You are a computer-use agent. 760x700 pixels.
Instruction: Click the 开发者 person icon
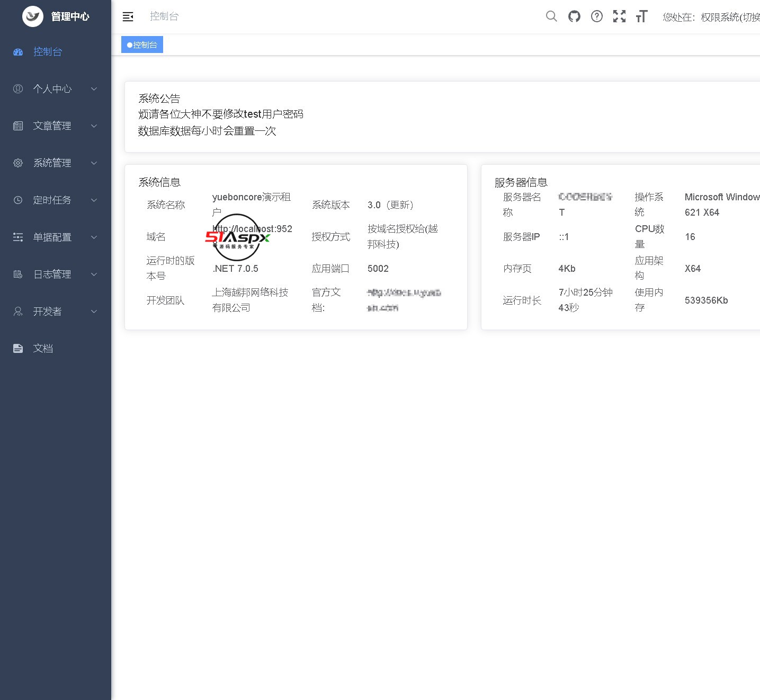tap(18, 312)
